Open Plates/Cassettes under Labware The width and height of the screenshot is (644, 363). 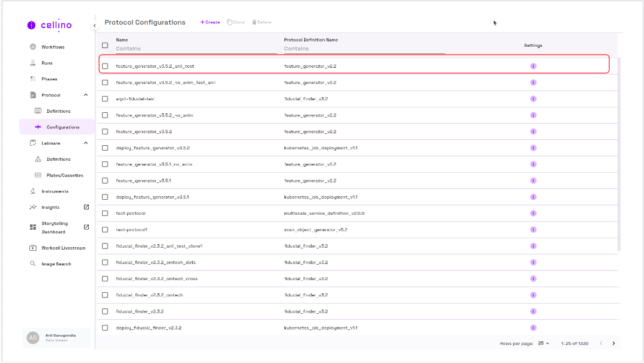(65, 175)
